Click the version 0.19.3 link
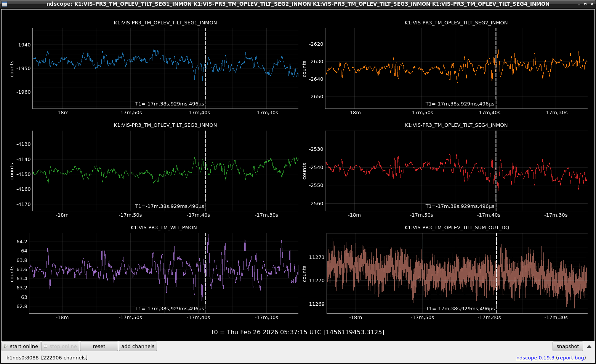This screenshot has height=364, width=596. pyautogui.click(x=546, y=358)
